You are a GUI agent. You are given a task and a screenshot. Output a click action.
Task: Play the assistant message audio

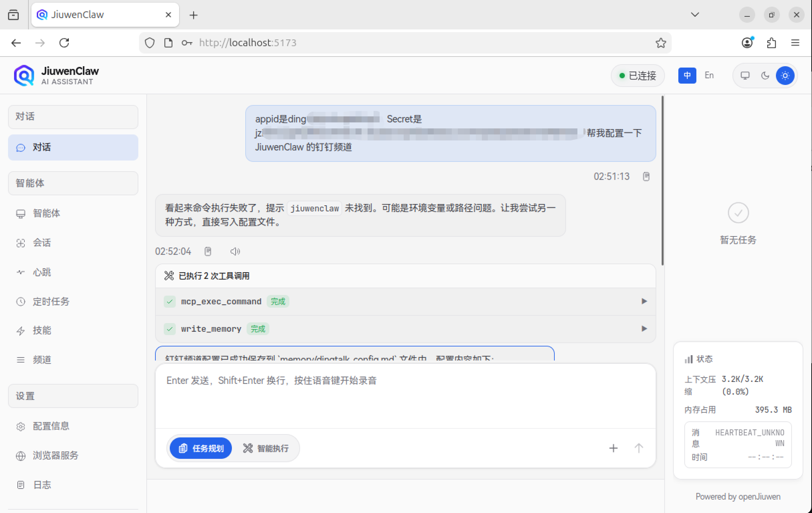click(x=235, y=251)
